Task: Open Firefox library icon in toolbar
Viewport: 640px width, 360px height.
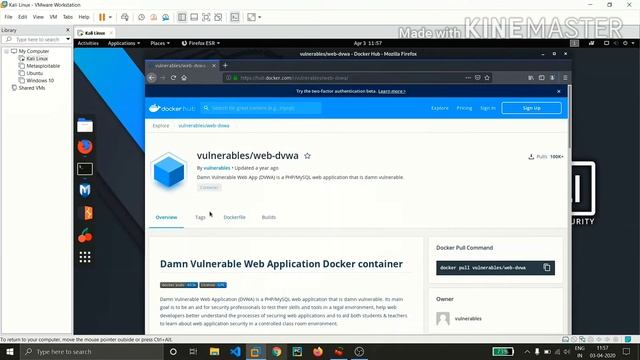Action: point(531,78)
